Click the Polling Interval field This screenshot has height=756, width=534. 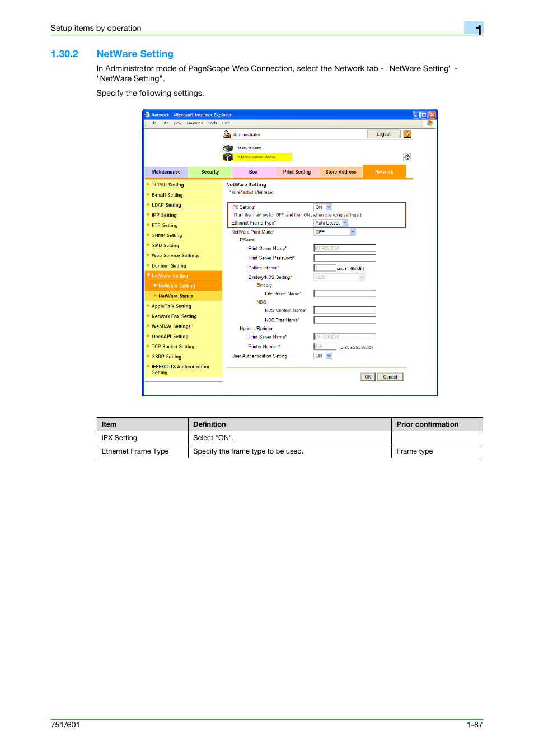(x=325, y=268)
